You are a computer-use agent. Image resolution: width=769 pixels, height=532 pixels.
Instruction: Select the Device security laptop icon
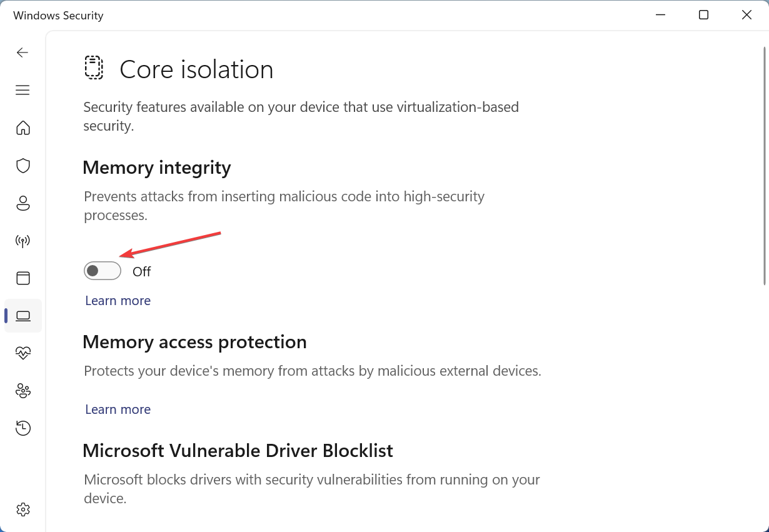click(x=23, y=316)
